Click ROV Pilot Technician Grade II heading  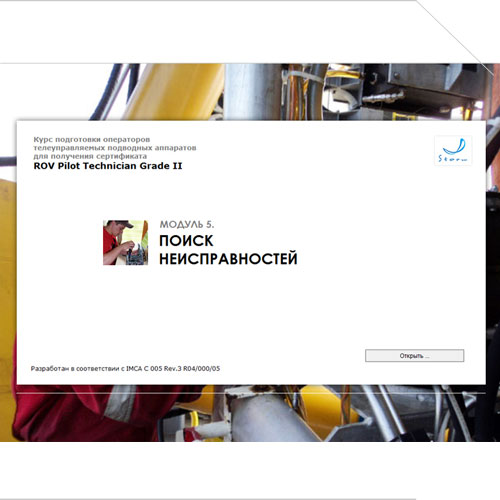point(108,166)
